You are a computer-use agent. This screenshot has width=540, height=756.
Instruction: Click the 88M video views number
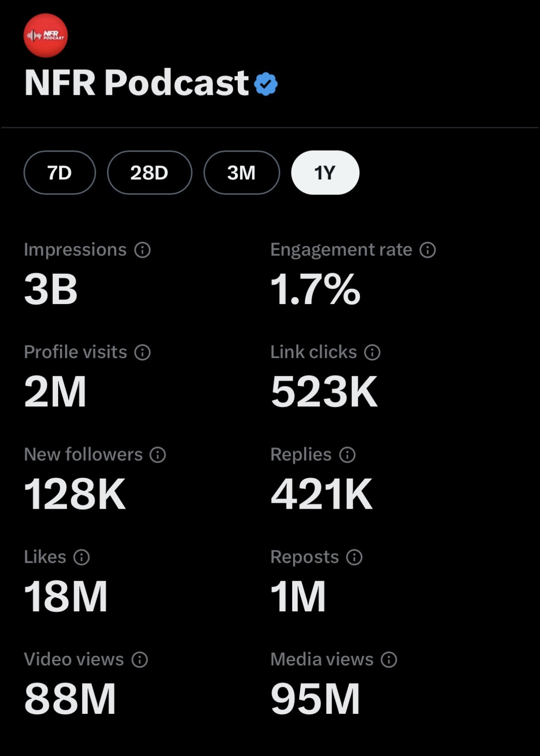(70, 699)
